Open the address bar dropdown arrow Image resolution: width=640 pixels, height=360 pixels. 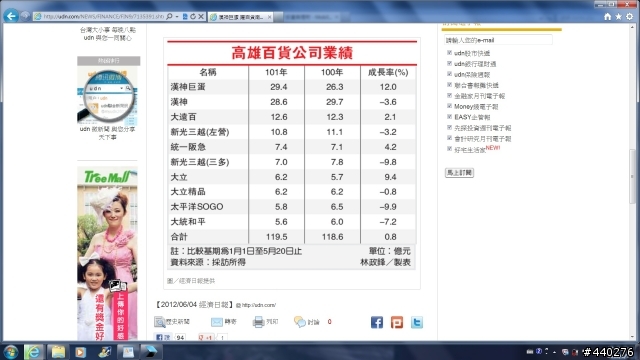pos(177,17)
